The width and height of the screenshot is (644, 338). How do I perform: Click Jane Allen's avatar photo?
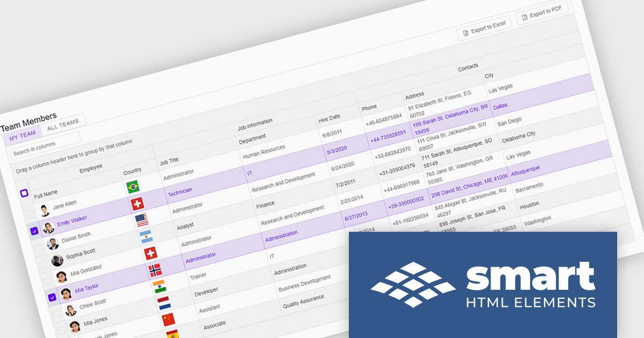click(x=44, y=210)
